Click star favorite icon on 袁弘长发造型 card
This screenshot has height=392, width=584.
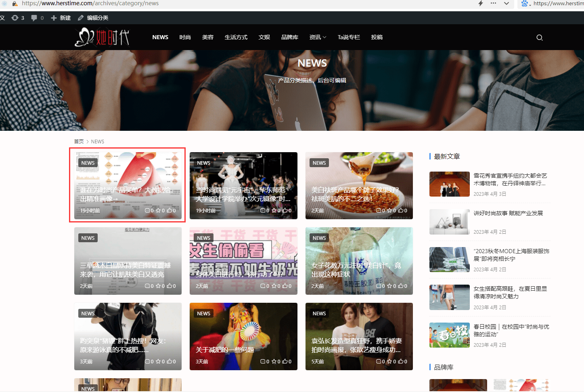389,361
